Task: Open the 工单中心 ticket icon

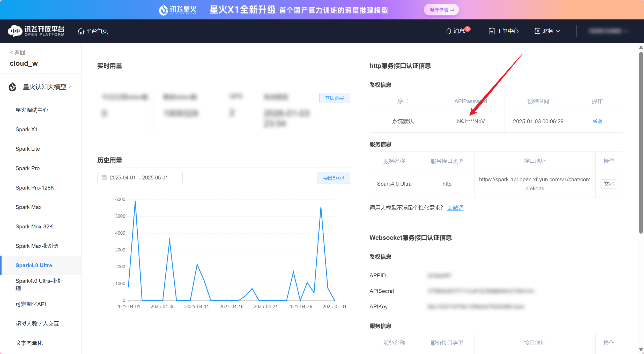Action: pyautogui.click(x=492, y=31)
